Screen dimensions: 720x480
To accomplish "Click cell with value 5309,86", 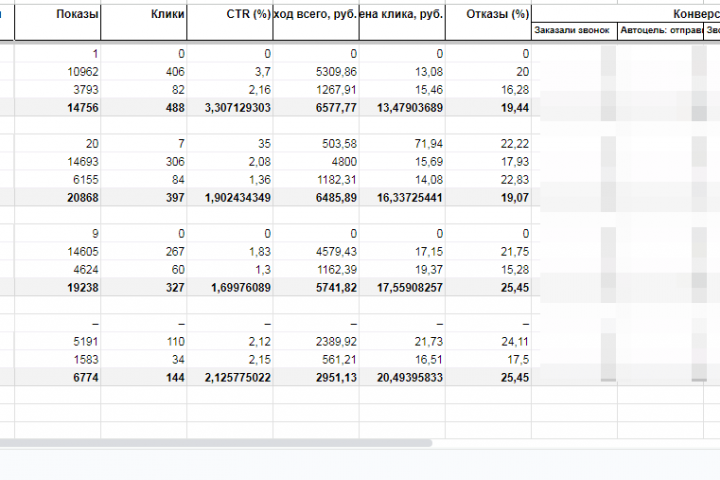I will tap(316, 72).
